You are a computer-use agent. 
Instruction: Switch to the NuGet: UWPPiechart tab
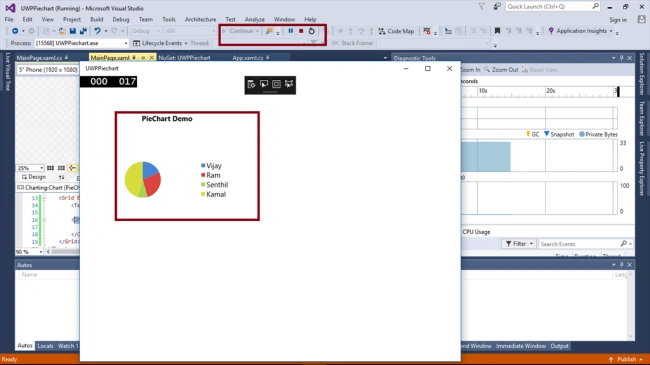[x=184, y=58]
